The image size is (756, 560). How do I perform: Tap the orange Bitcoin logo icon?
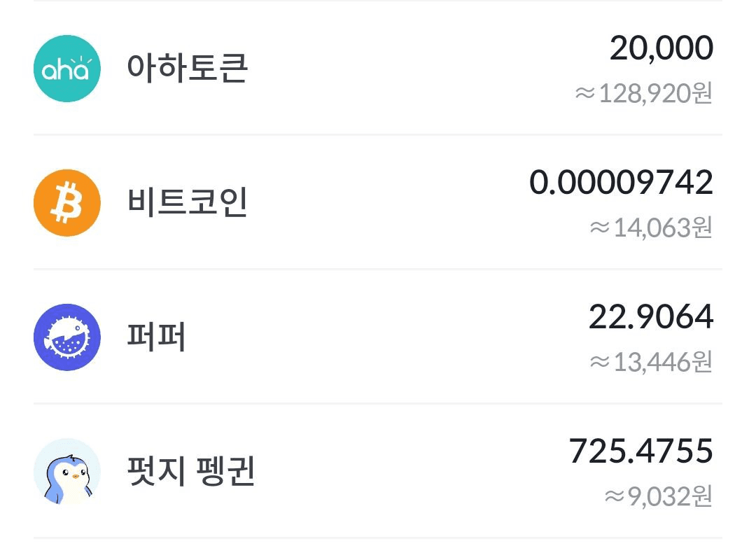tap(67, 202)
